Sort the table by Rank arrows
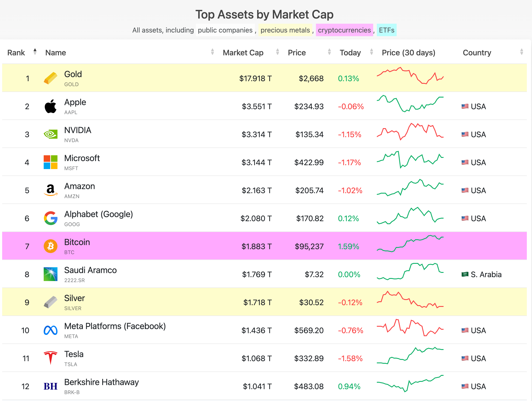 tap(35, 52)
